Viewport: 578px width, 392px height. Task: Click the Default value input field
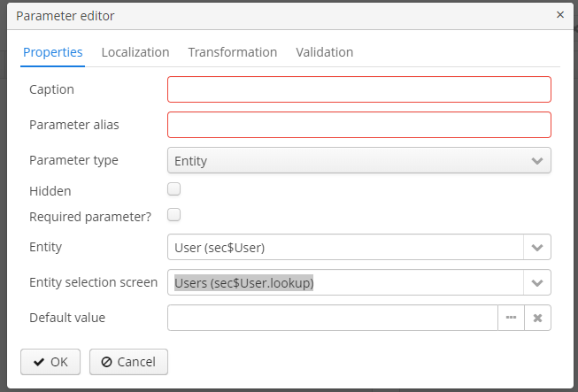pyautogui.click(x=332, y=318)
